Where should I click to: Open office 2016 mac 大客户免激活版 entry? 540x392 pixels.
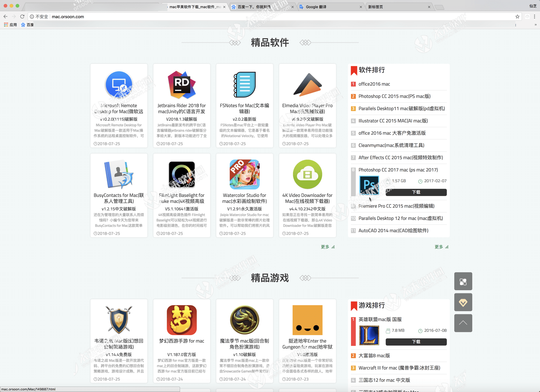click(392, 133)
